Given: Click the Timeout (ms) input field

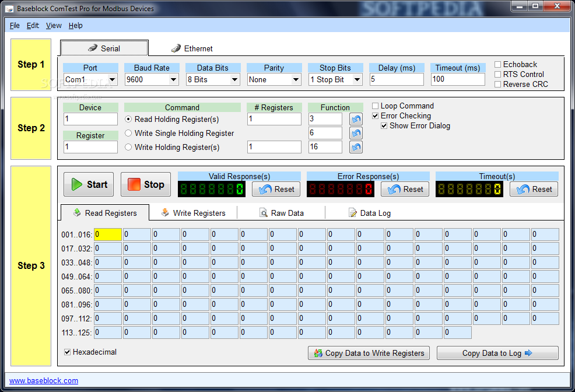Looking at the screenshot, I should coord(458,79).
